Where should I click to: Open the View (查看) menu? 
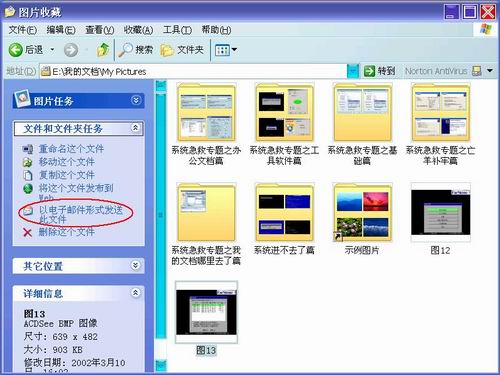tap(100, 30)
